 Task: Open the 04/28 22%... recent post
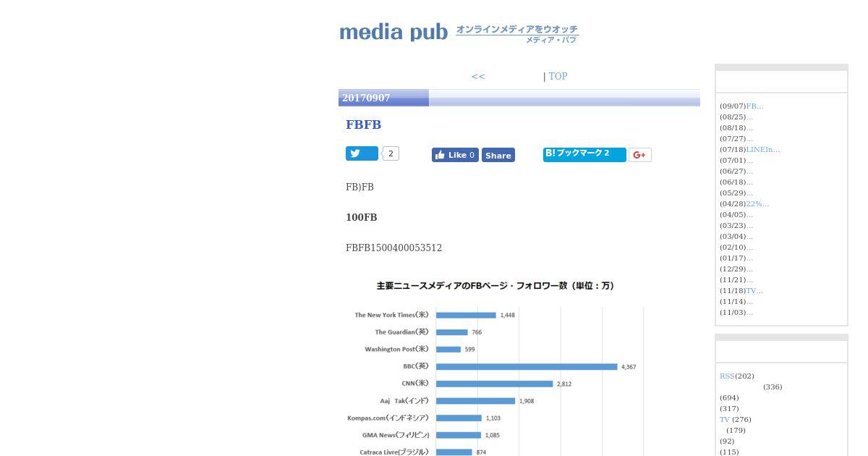(757, 203)
